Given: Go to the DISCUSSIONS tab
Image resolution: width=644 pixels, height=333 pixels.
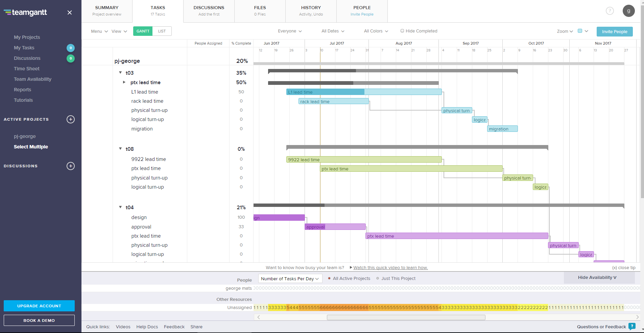Looking at the screenshot, I should [209, 11].
